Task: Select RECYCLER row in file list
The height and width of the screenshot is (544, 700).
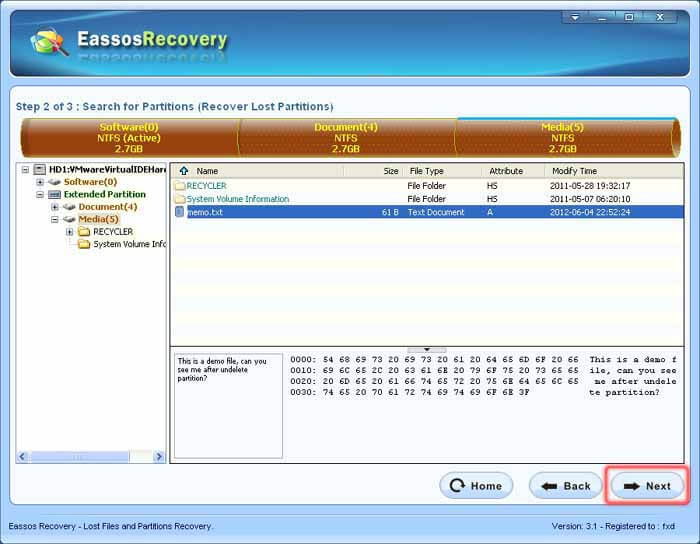Action: 428,186
